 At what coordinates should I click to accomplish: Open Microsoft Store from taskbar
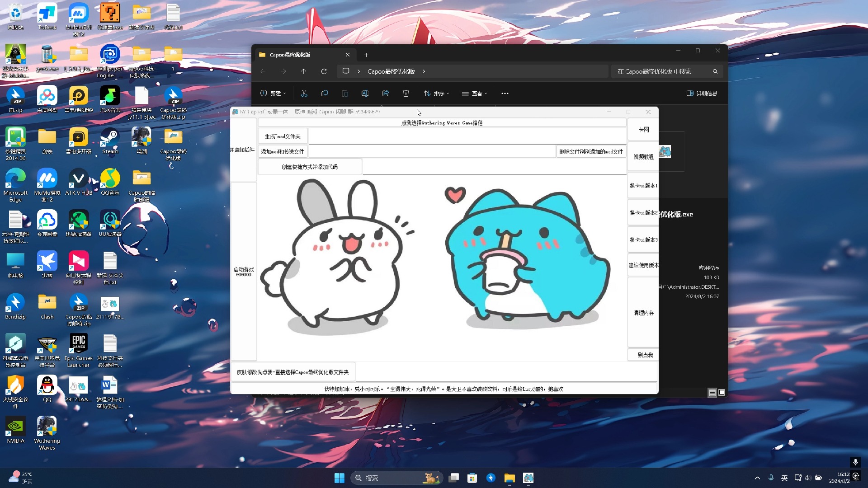pos(472,478)
